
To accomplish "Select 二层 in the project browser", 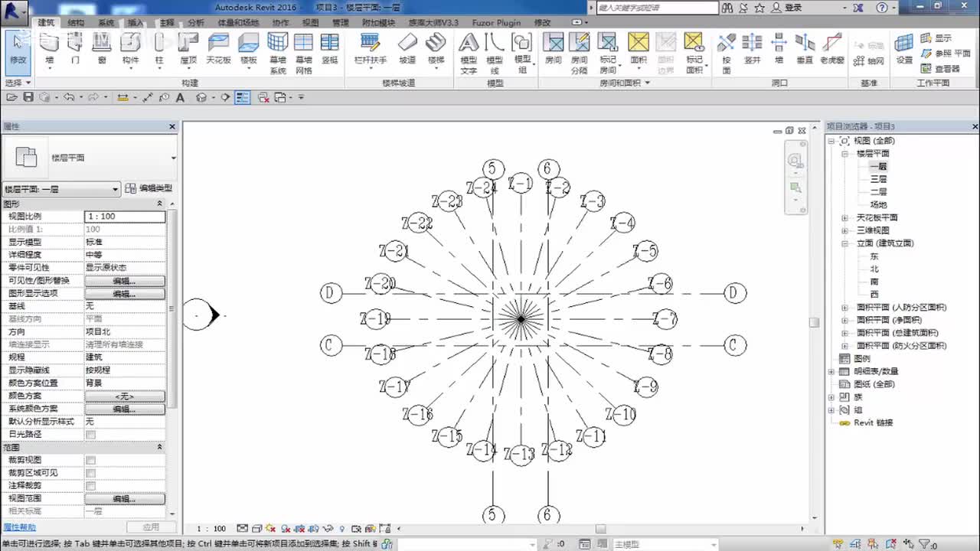I will click(x=878, y=192).
